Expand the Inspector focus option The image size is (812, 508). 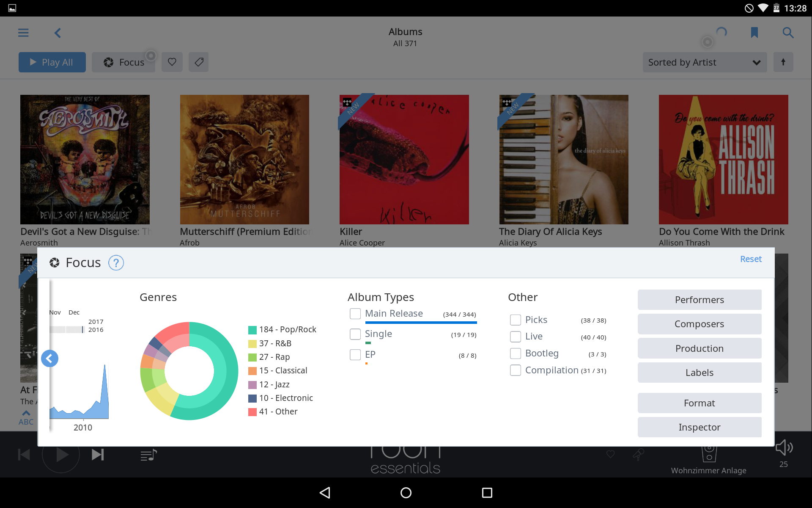700,427
